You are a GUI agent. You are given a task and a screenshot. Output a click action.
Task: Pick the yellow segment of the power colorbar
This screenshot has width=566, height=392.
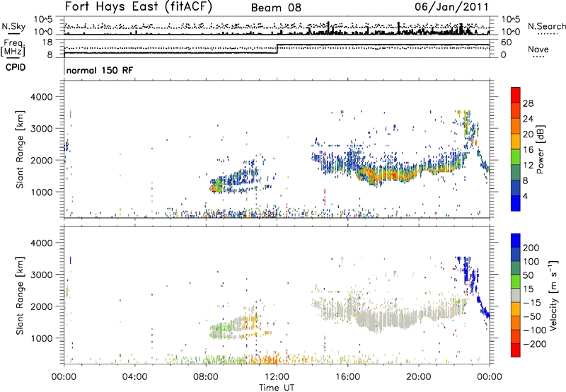click(516, 142)
